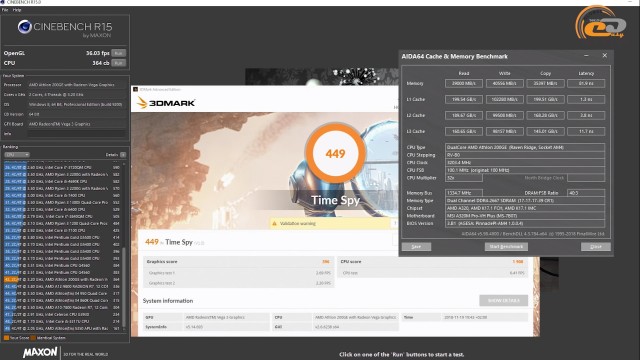640x360 pixels.
Task: Minimize the AIDA64 benchmark window
Action: [x=586, y=56]
